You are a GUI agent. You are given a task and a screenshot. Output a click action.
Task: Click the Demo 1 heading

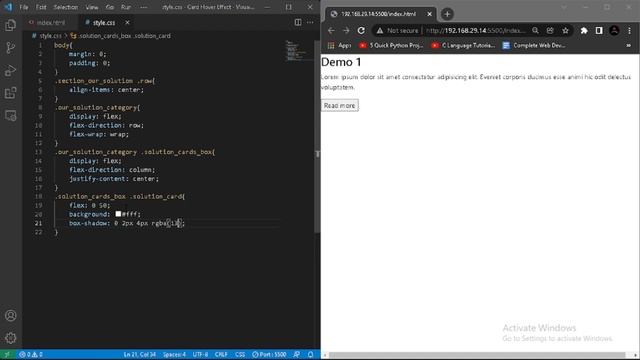pos(341,62)
